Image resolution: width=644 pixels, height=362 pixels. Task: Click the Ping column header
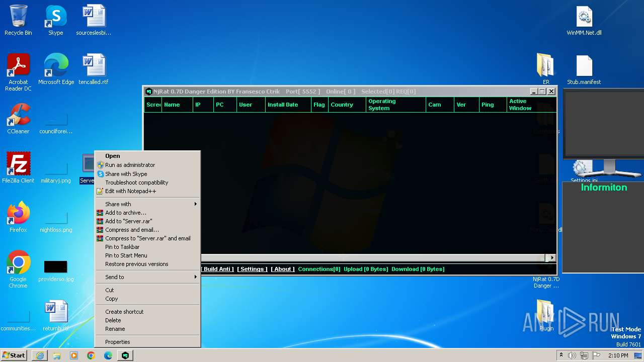pyautogui.click(x=492, y=105)
